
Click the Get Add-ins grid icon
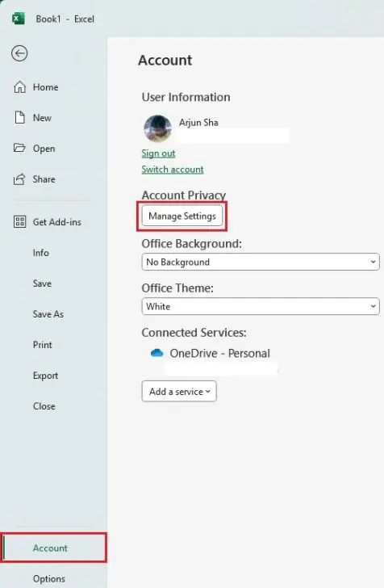20,221
